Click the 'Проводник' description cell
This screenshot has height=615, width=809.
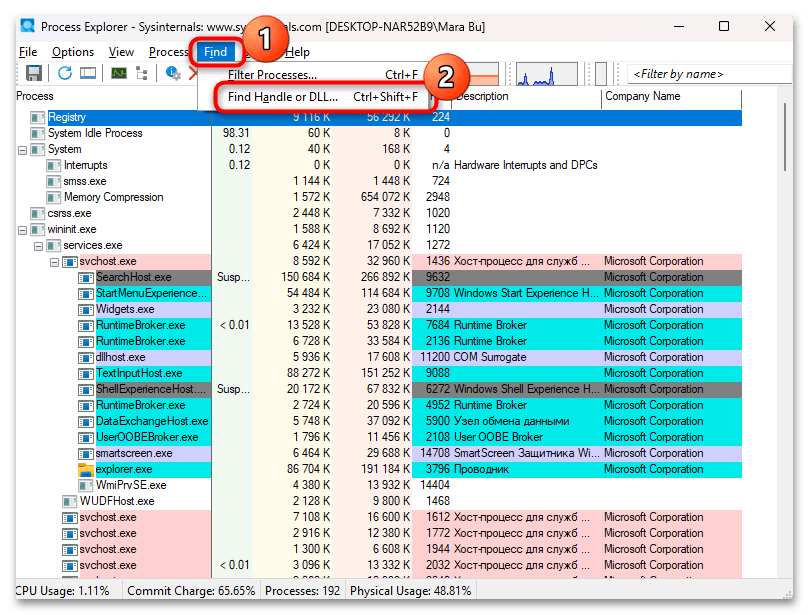pyautogui.click(x=481, y=470)
